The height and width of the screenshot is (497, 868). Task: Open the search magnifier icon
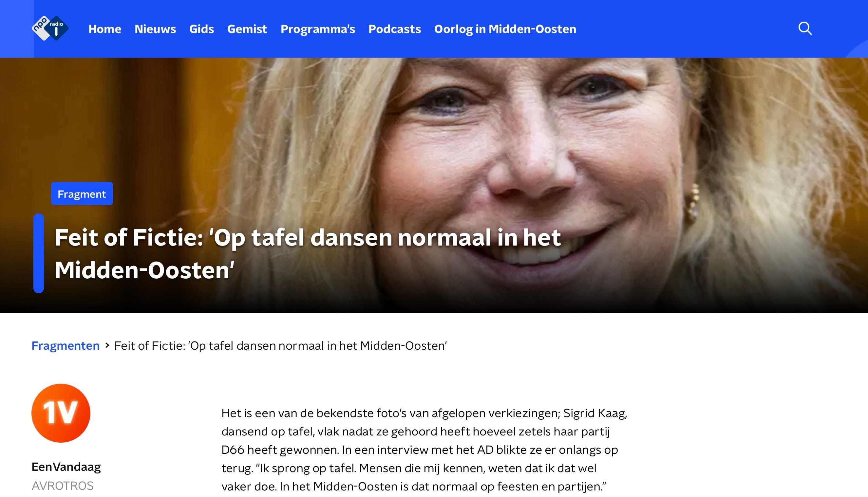[x=805, y=28]
